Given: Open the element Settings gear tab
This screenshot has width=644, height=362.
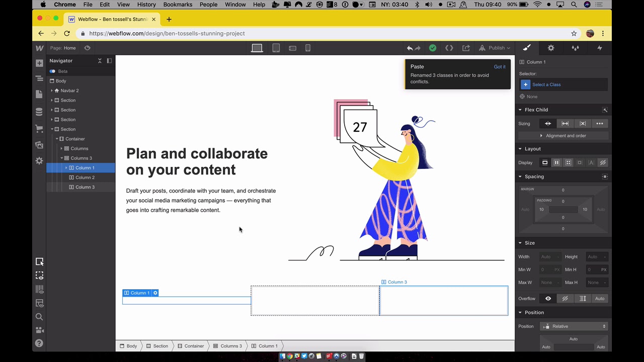Looking at the screenshot, I should [551, 48].
